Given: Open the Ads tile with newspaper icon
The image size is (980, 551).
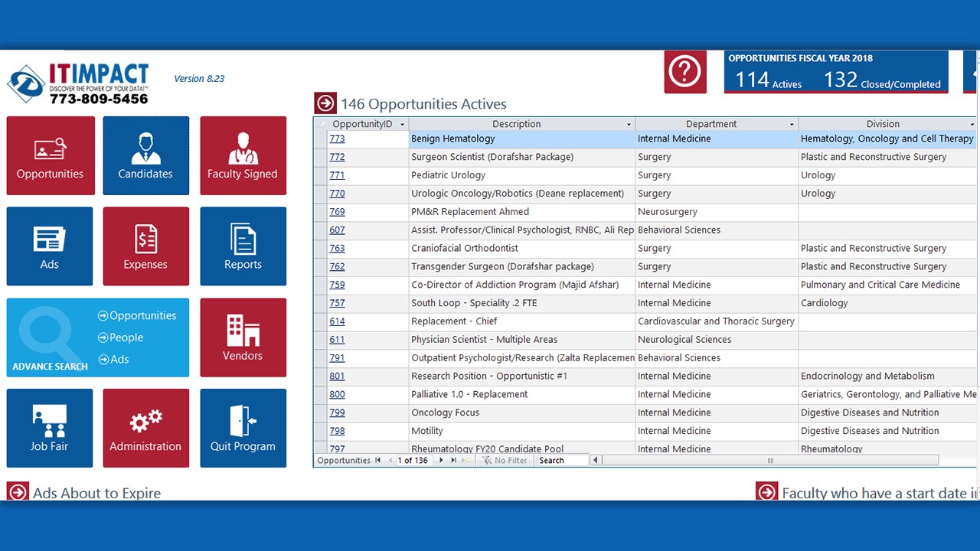Looking at the screenshot, I should click(x=50, y=246).
